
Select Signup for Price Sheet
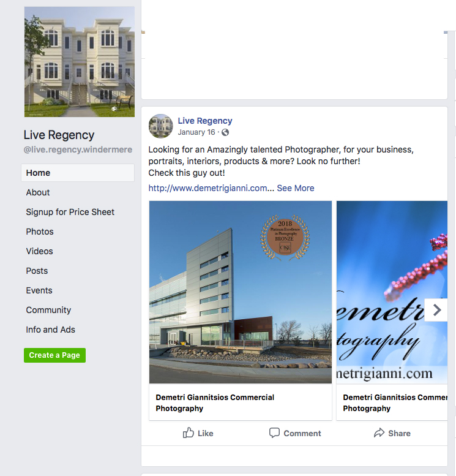click(x=70, y=212)
